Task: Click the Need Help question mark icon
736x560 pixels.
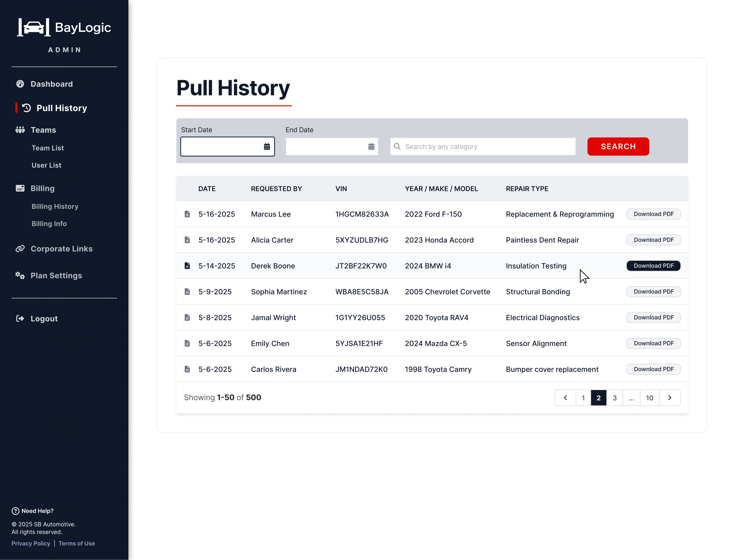Action: click(x=15, y=511)
